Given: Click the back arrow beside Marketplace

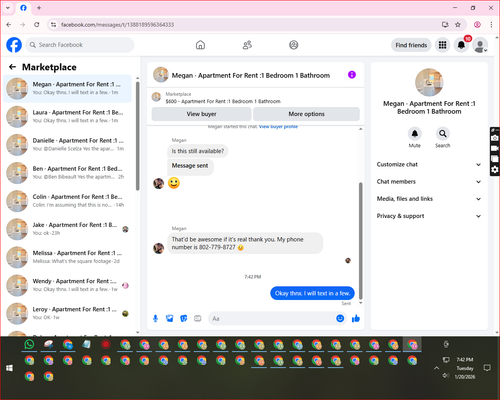Looking at the screenshot, I should [12, 67].
